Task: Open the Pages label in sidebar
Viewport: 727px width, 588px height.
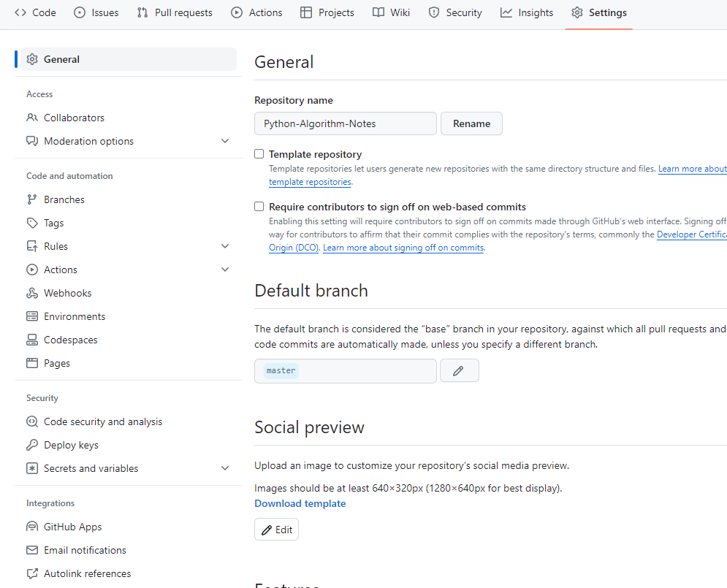Action: click(x=57, y=363)
